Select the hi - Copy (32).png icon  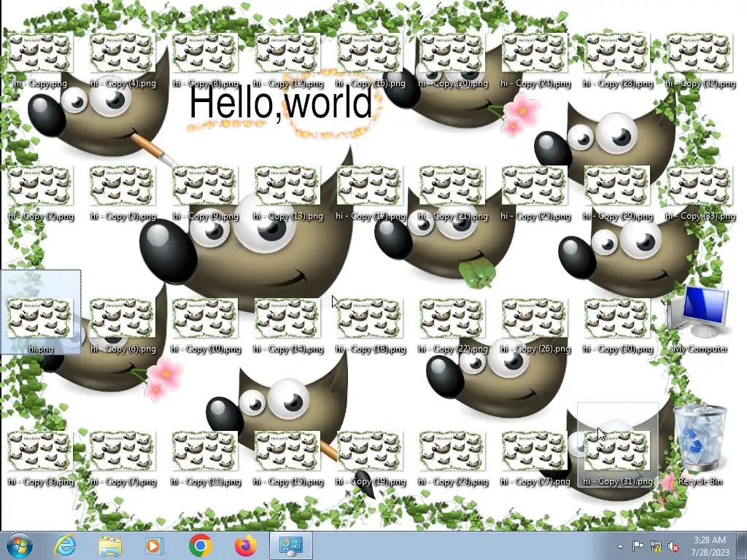(700, 60)
